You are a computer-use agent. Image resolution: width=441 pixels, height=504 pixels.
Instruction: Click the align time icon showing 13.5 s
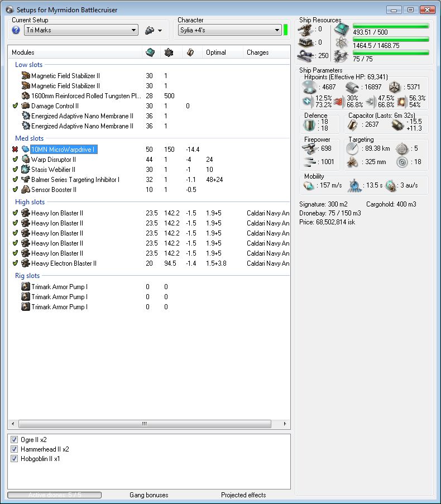tap(354, 186)
